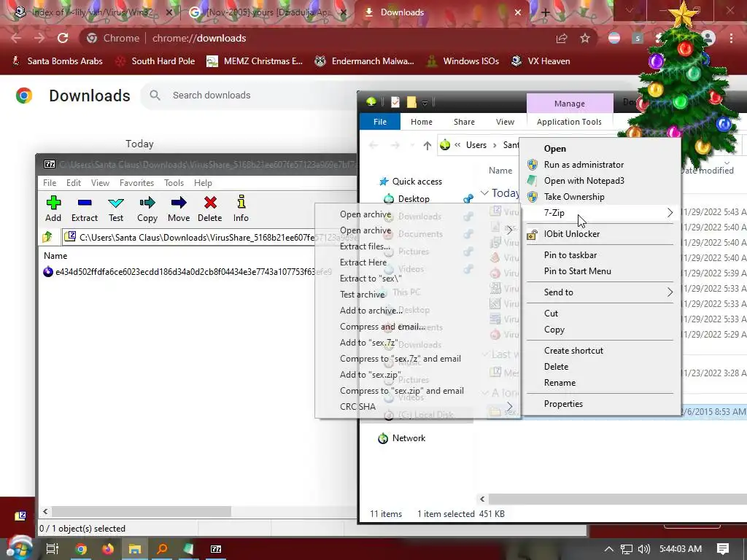Click the Add button in 7-Zip toolbar
Viewport: 747px width, 560px height.
(53, 209)
